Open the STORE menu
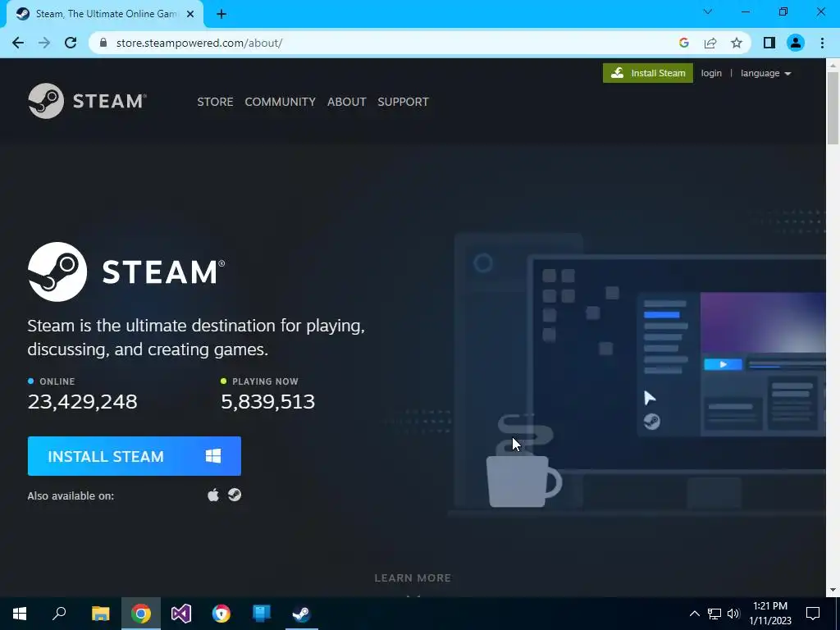Image resolution: width=840 pixels, height=630 pixels. pyautogui.click(x=215, y=102)
